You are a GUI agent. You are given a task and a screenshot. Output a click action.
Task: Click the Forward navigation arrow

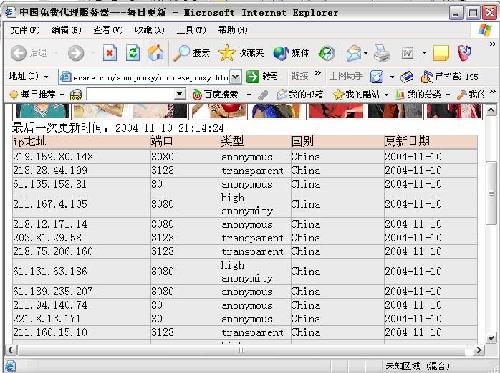[x=76, y=53]
